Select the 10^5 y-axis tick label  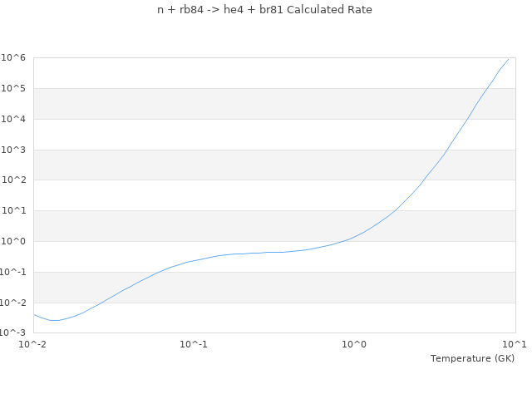click(x=16, y=88)
